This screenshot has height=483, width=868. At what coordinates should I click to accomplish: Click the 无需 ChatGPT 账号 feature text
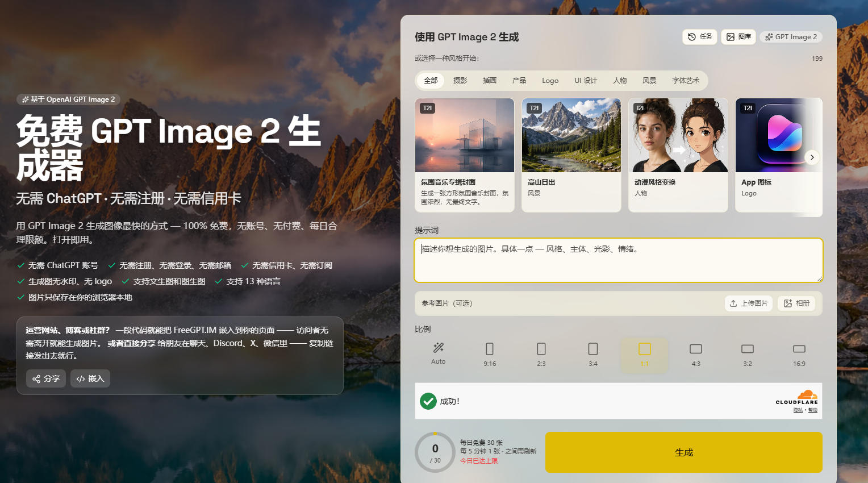[63, 265]
